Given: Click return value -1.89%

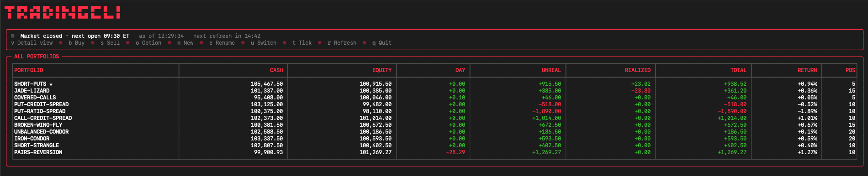Looking at the screenshot, I should 807,111.
